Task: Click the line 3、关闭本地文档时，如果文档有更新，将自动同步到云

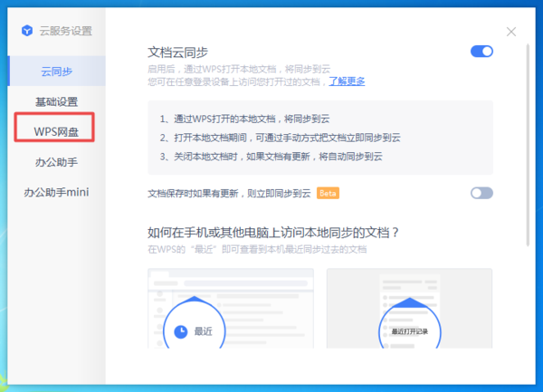Action: 271,157
